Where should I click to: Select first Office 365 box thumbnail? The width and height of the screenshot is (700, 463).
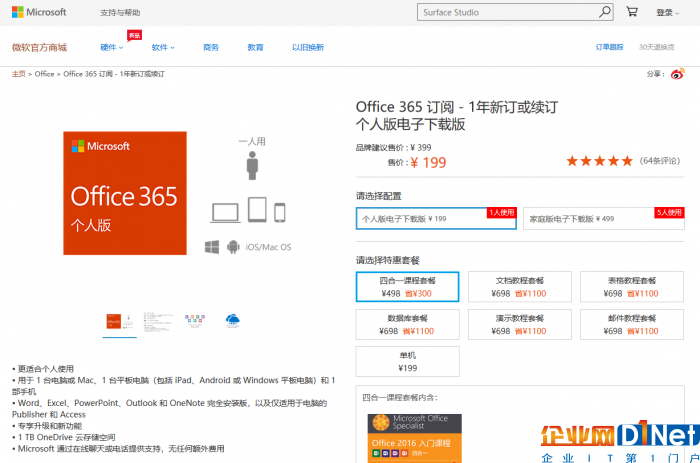pyautogui.click(x=120, y=321)
